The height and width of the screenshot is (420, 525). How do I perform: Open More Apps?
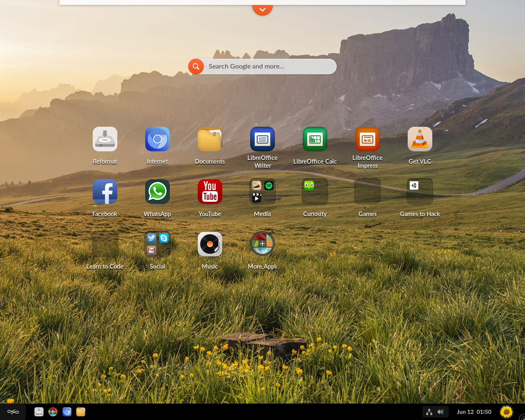point(262,244)
